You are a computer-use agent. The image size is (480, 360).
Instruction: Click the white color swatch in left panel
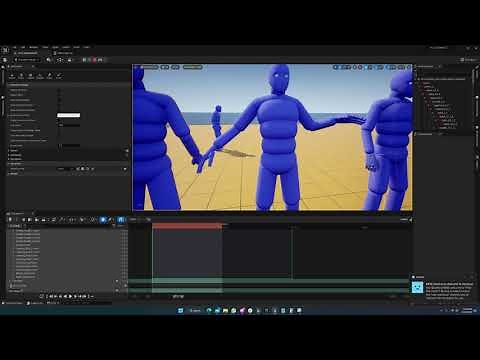tap(69, 115)
